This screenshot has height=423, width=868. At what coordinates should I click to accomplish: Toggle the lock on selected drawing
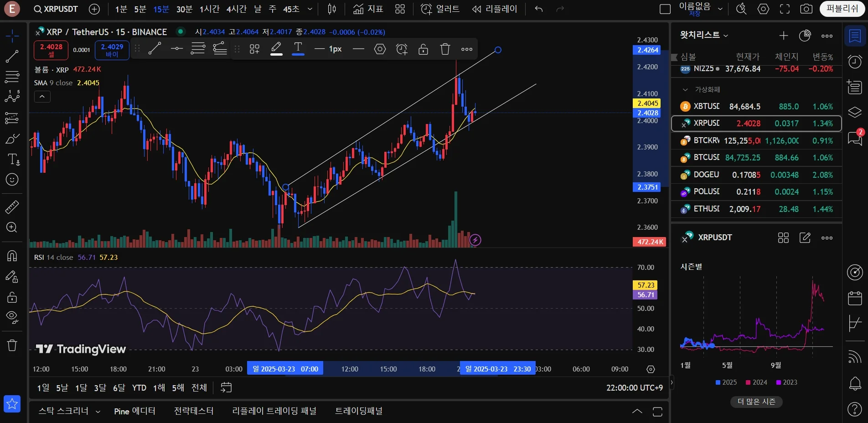(x=423, y=49)
